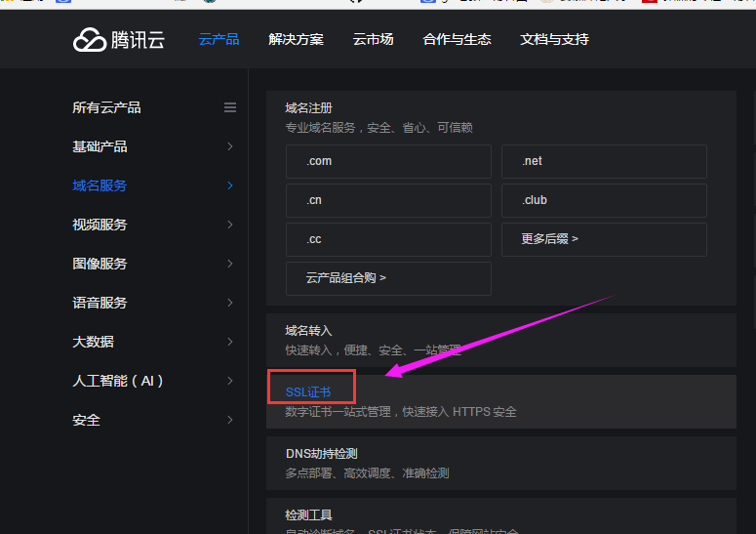Open the DNS劫持检测 product link

point(321,454)
